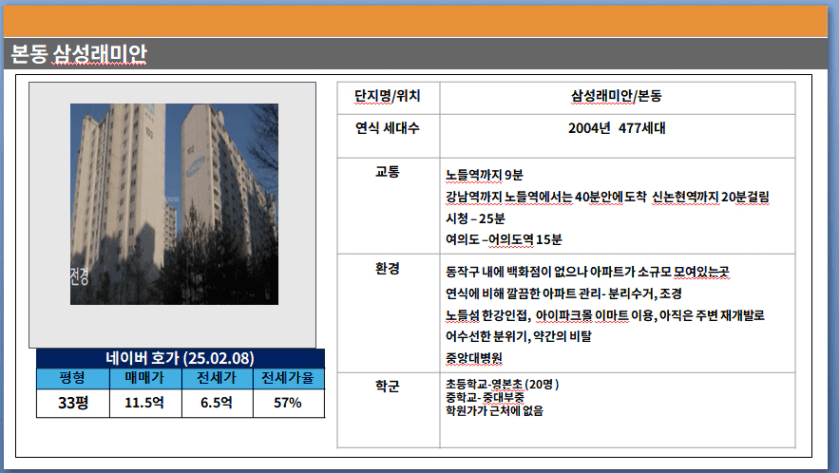Click the line starting 연식에 비해 깔끔한

[563, 294]
